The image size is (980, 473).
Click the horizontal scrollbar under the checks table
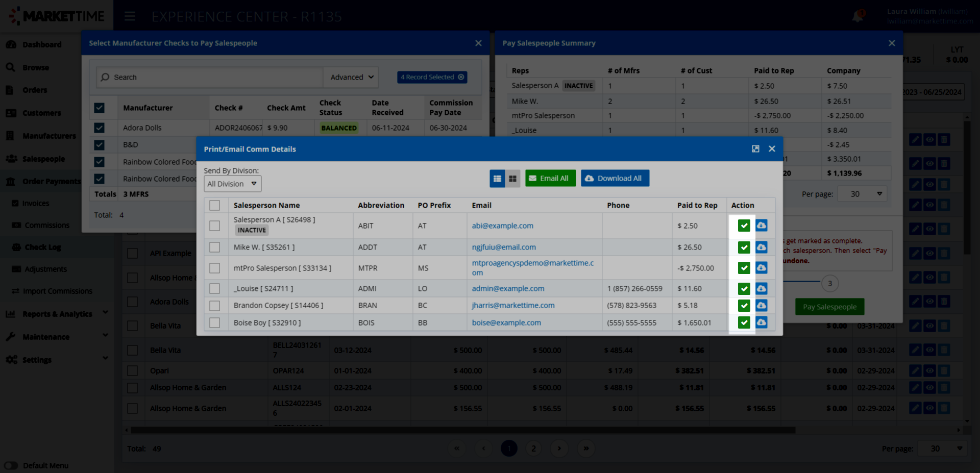(463, 430)
